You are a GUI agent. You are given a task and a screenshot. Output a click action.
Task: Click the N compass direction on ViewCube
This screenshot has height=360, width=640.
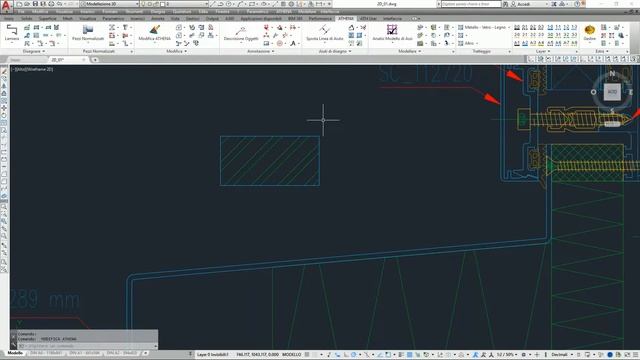(612, 73)
